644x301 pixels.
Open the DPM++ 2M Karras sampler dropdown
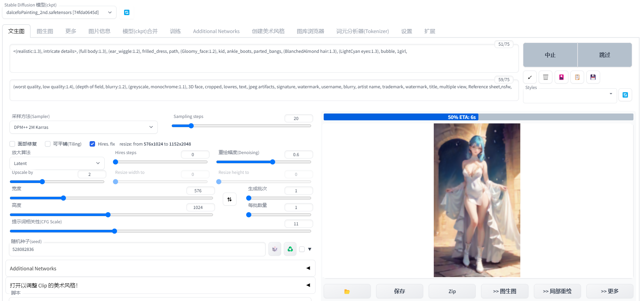tap(83, 127)
